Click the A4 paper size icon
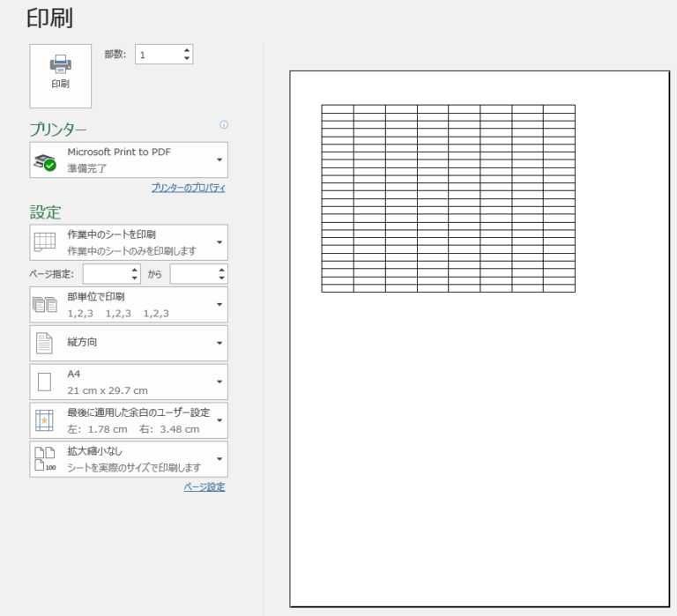This screenshot has height=616, width=677. pos(44,382)
